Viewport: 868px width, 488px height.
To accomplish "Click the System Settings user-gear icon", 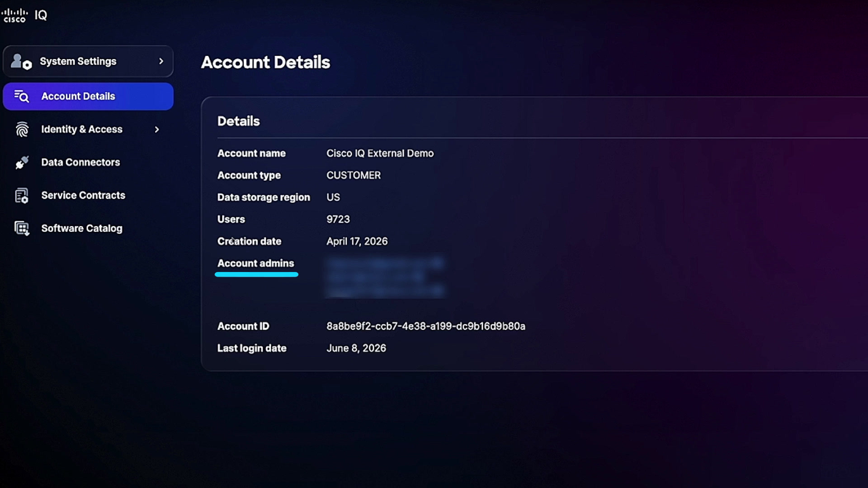I will [21, 61].
